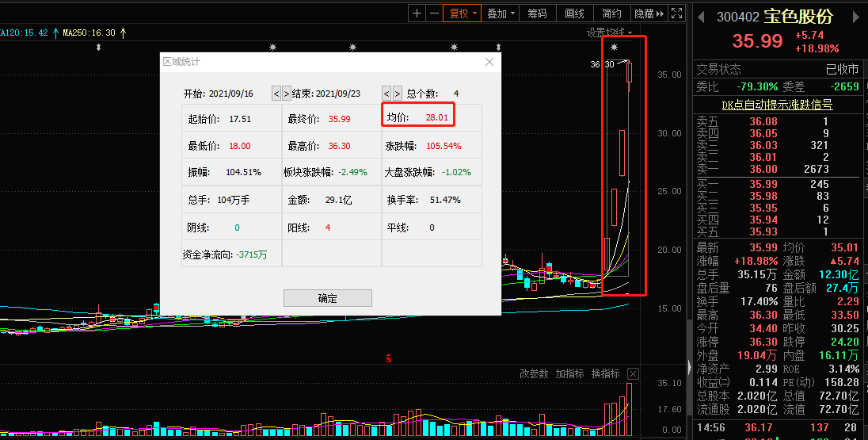Screen dimensions: 868x440
Task: Switch to 简约 view mode
Action: tap(611, 13)
